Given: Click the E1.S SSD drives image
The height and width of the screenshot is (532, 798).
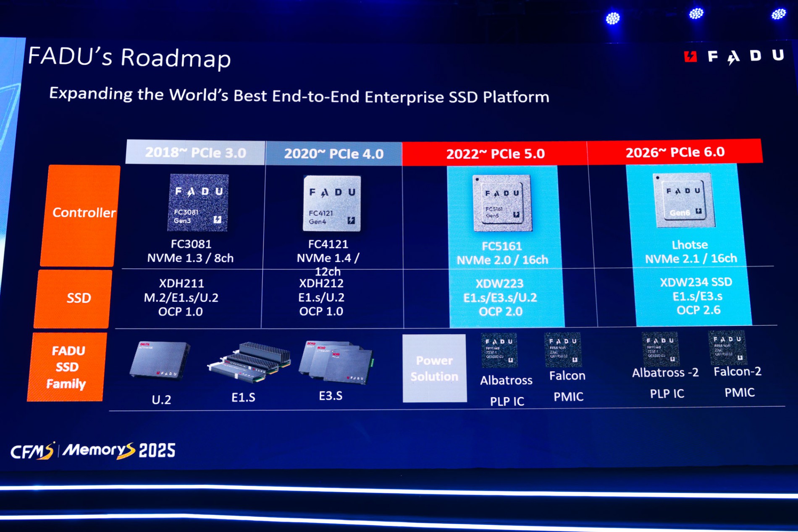Looking at the screenshot, I should 250,361.
